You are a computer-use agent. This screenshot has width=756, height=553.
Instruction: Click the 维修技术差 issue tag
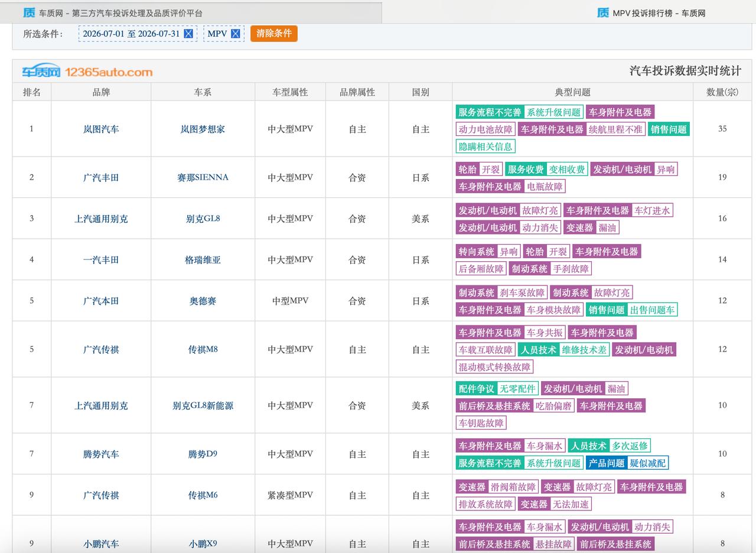[584, 350]
